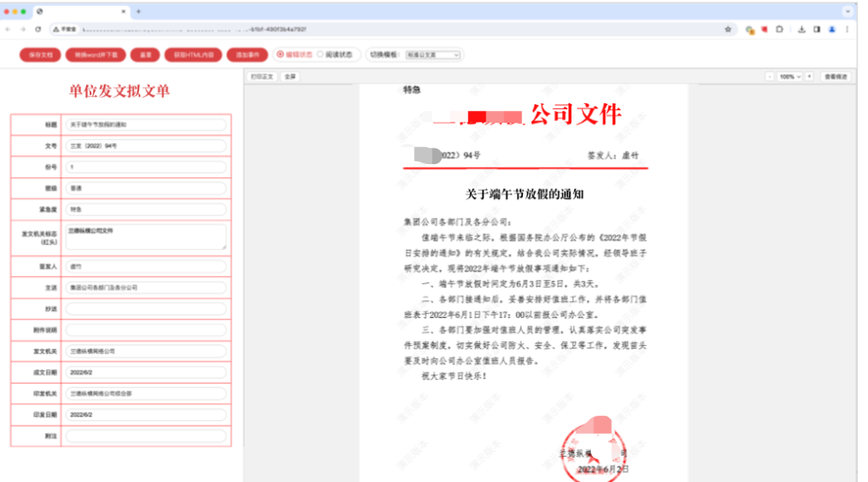This screenshot has height=482, width=868.
Task: Click the 祝大家节日快乐 closing line
Action: [x=454, y=376]
